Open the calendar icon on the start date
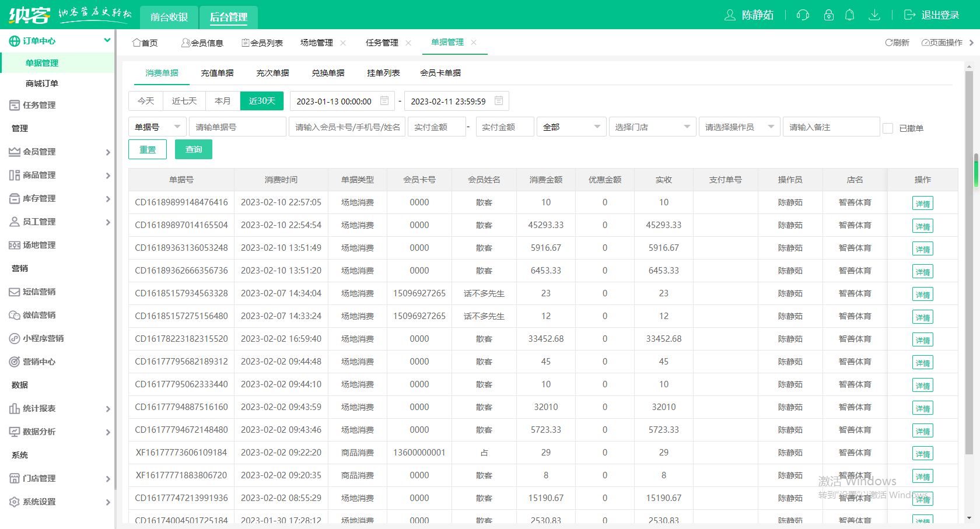This screenshot has width=980, height=529. click(x=384, y=100)
